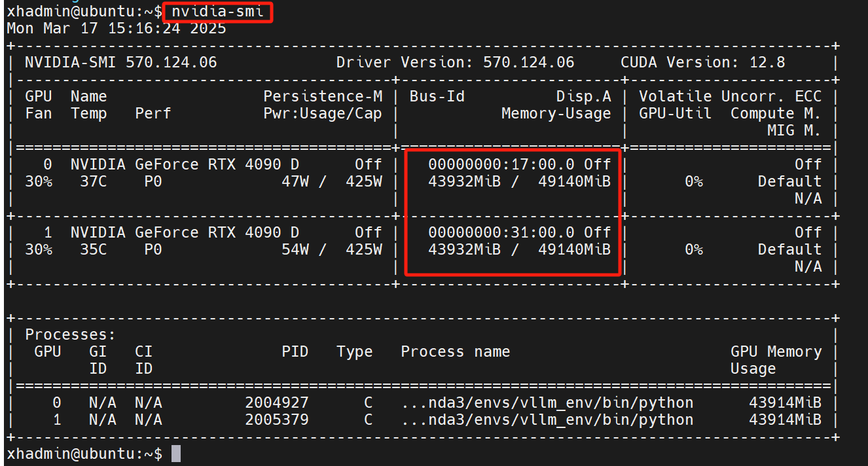868x466 pixels.
Task: Click the 35C temperature reading
Action: pos(93,249)
